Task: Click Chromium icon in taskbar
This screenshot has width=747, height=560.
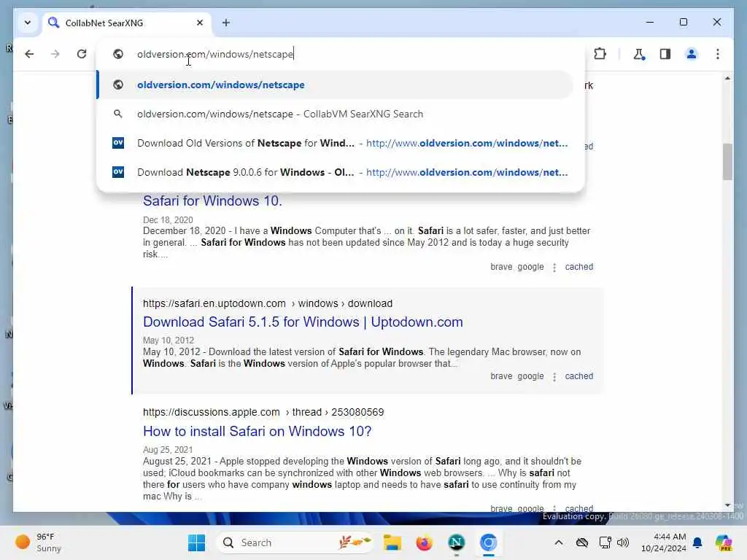Action: tap(488, 542)
